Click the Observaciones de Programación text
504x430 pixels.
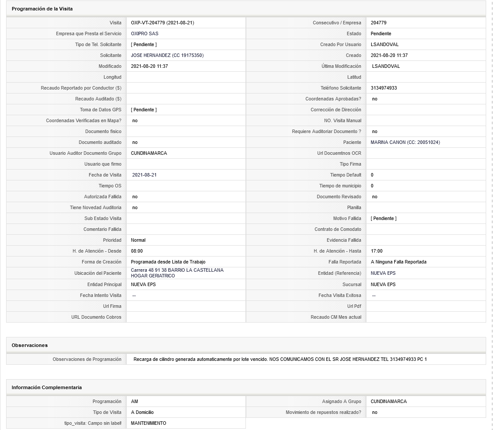pos(280,360)
